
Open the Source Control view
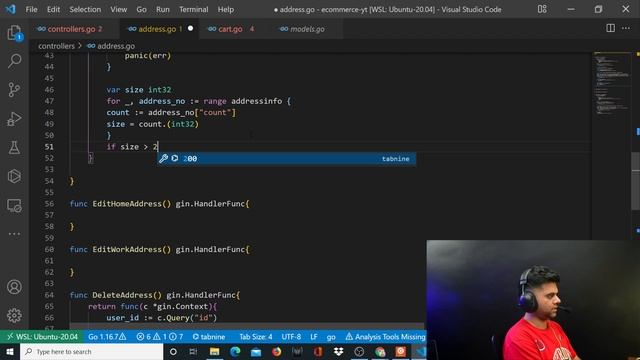pyautogui.click(x=14, y=89)
